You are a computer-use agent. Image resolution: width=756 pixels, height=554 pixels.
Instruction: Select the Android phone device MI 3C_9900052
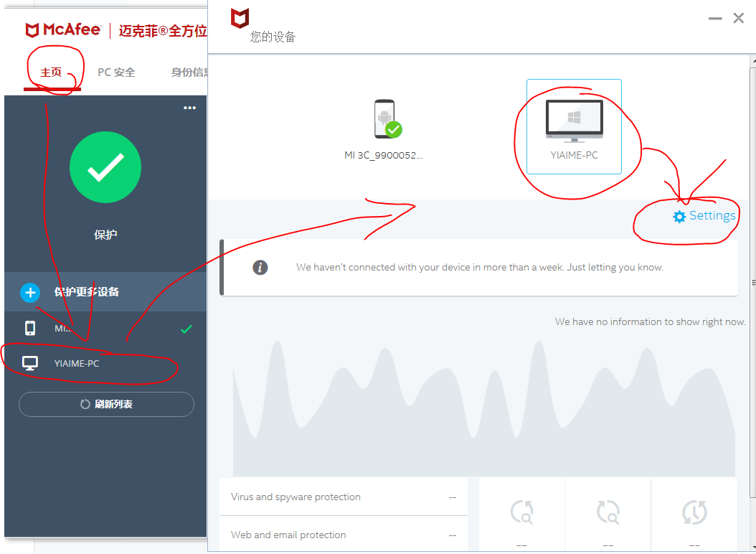[384, 129]
